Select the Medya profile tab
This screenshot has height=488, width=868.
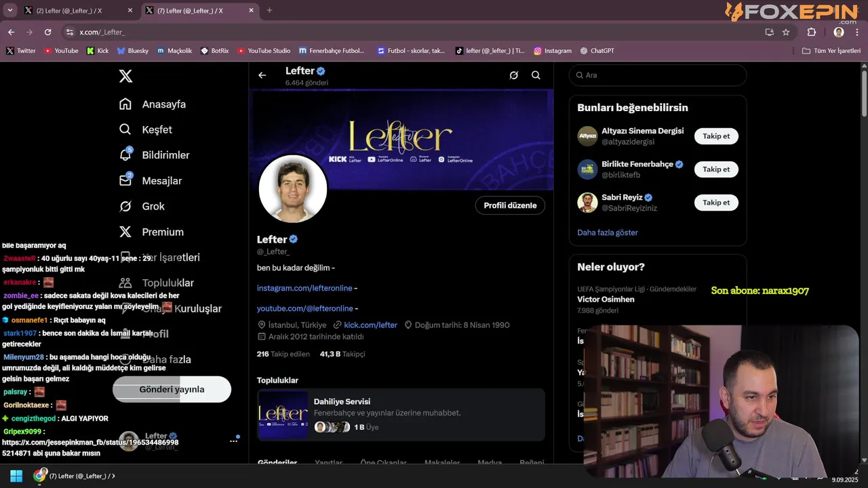pos(490,462)
